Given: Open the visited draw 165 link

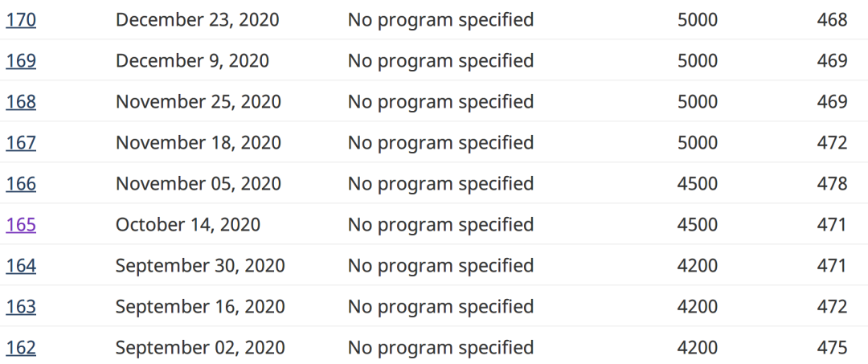Looking at the screenshot, I should [x=21, y=225].
